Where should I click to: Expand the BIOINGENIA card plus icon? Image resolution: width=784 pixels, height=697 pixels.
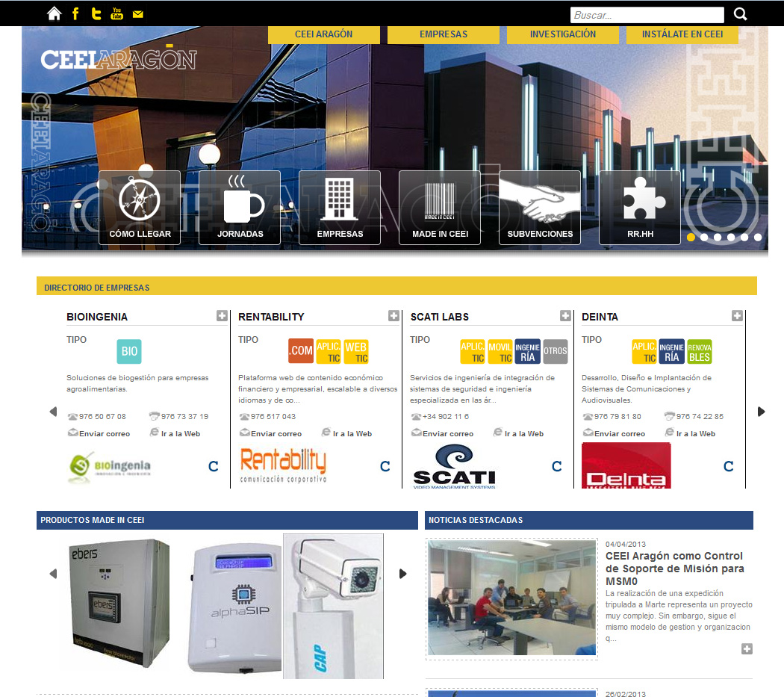point(222,316)
